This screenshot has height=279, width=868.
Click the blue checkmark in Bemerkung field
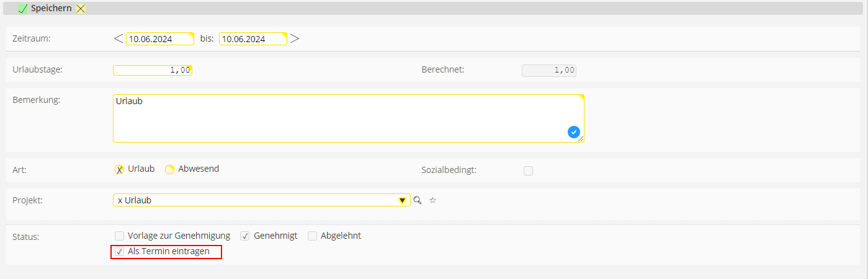[x=574, y=131]
